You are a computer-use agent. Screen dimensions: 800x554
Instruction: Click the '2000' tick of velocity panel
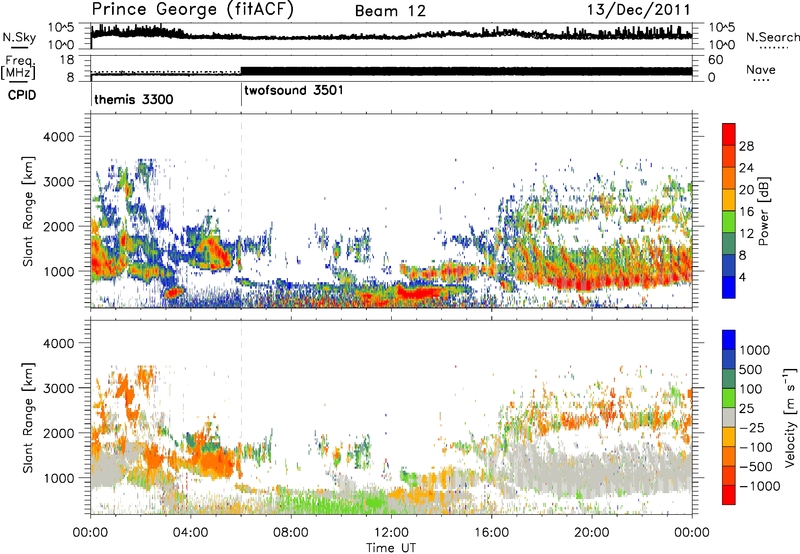[x=58, y=433]
